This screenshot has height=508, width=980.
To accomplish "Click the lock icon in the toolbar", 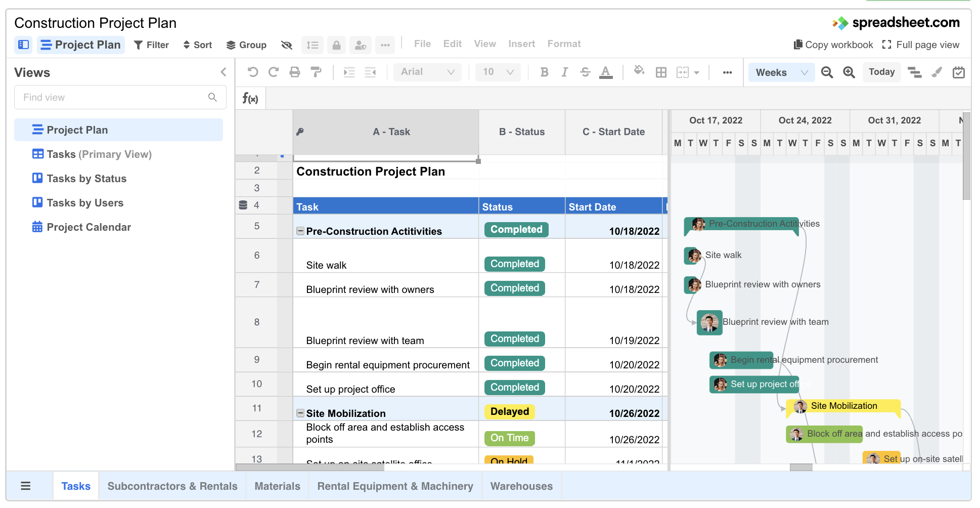I will [x=336, y=45].
